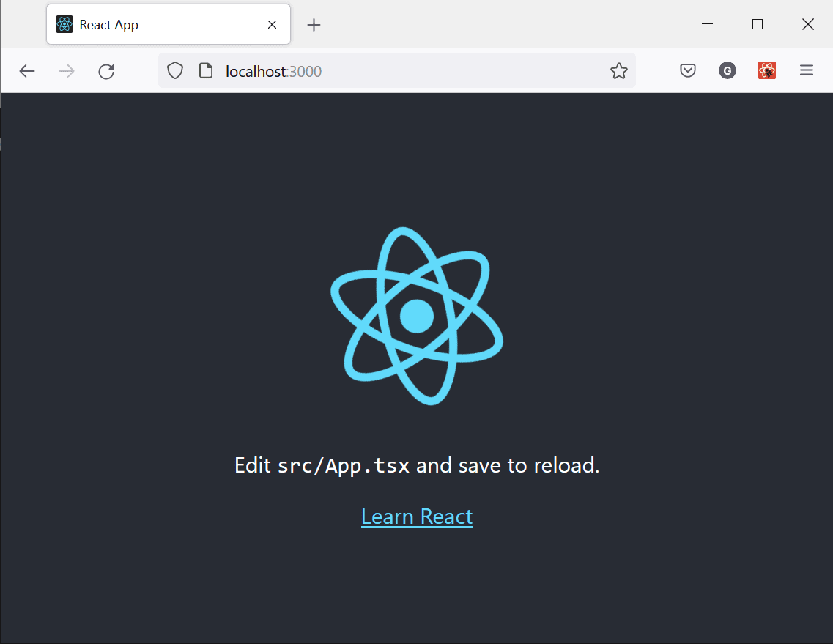The width and height of the screenshot is (833, 644).
Task: Click the forward navigation arrow
Action: (x=67, y=71)
